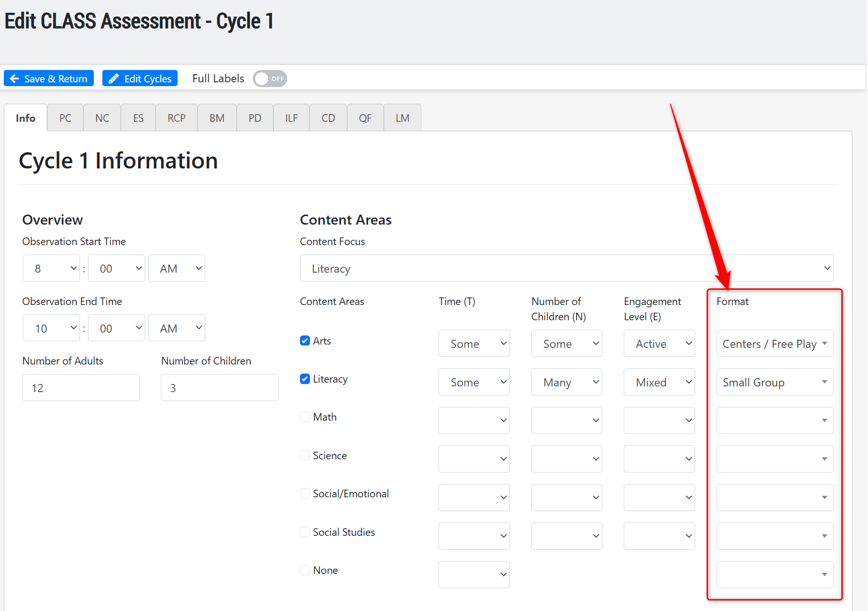Click the Edit Cycles button
The width and height of the screenshot is (868, 611).
coord(140,79)
